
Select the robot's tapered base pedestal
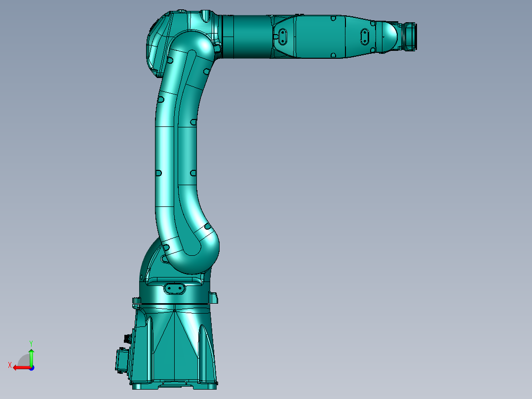tap(175, 346)
